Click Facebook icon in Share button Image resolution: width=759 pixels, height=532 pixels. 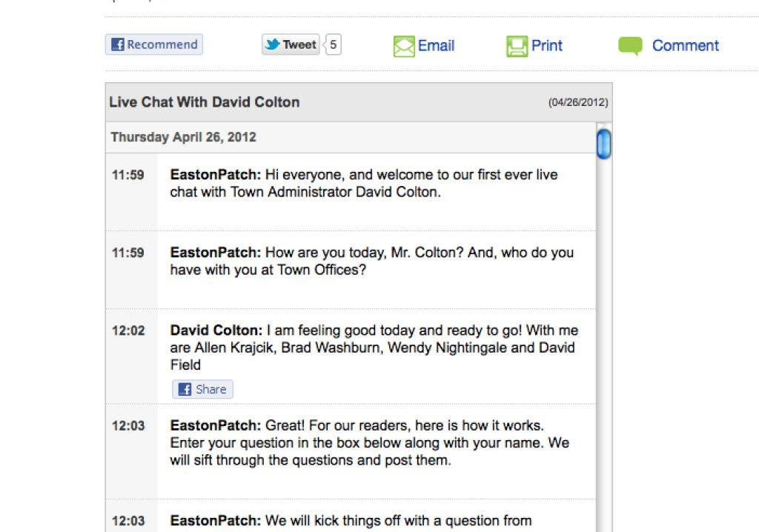click(x=185, y=390)
